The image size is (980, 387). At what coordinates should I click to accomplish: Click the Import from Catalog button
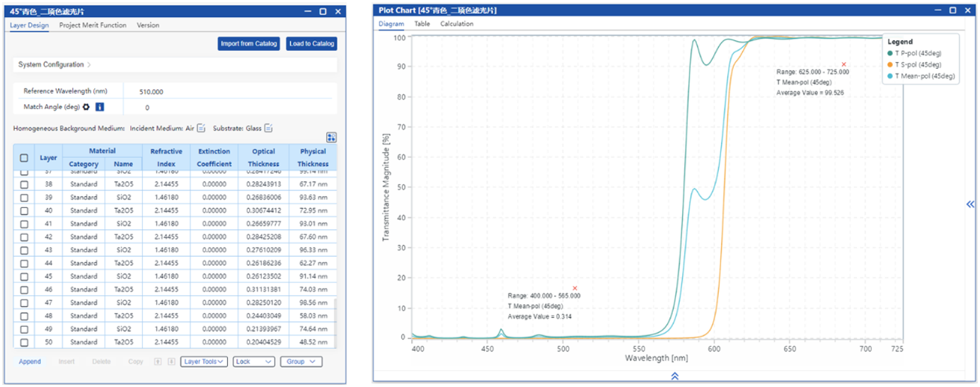click(249, 44)
